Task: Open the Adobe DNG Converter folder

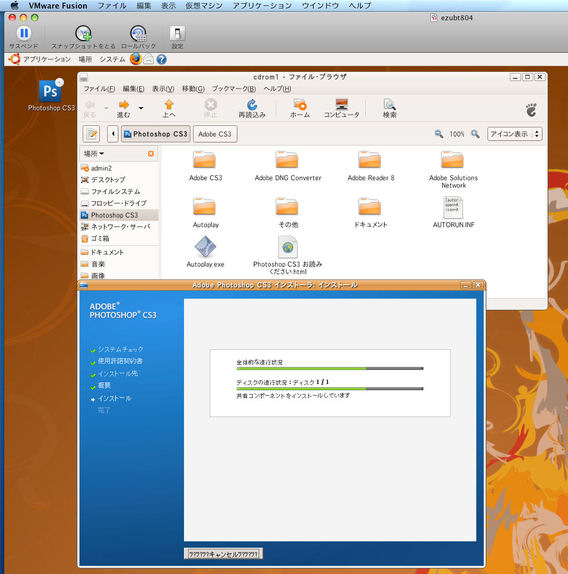Action: pos(287,160)
